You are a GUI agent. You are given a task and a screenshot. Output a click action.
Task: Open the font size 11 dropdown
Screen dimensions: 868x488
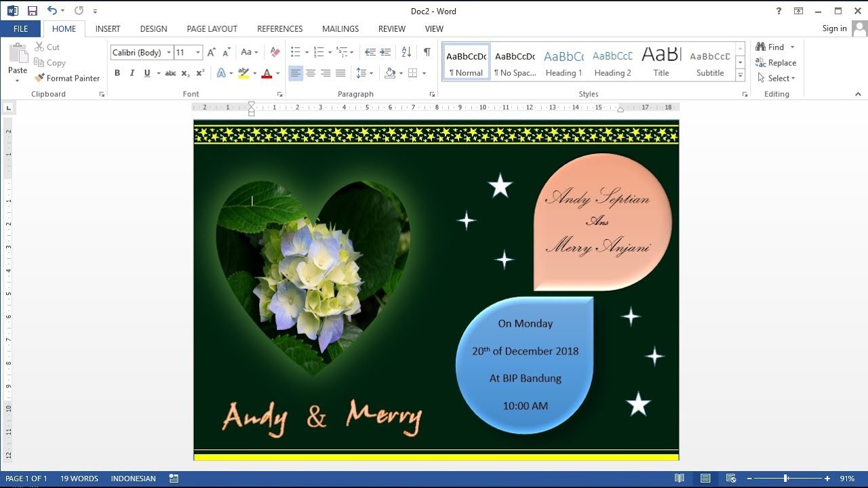(198, 52)
